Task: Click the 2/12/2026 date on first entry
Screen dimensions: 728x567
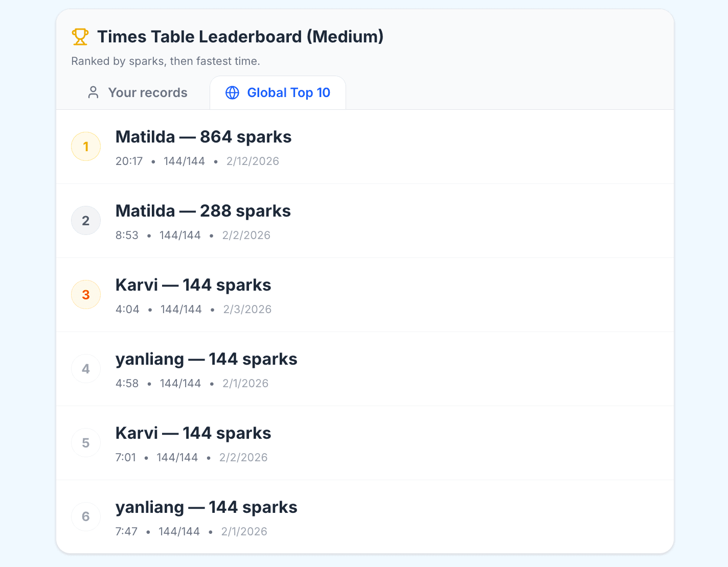Action: click(x=253, y=161)
